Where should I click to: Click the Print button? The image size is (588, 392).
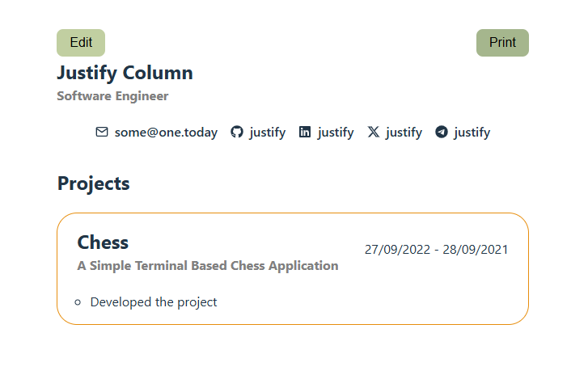pos(502,43)
